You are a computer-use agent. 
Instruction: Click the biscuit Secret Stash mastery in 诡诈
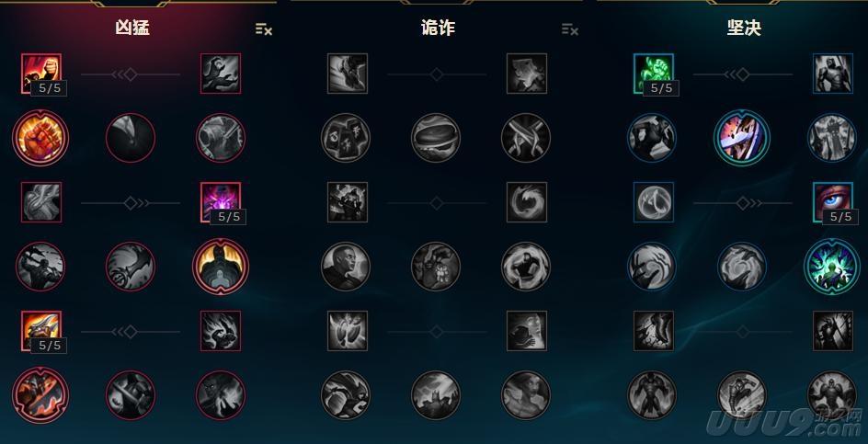[x=436, y=137]
